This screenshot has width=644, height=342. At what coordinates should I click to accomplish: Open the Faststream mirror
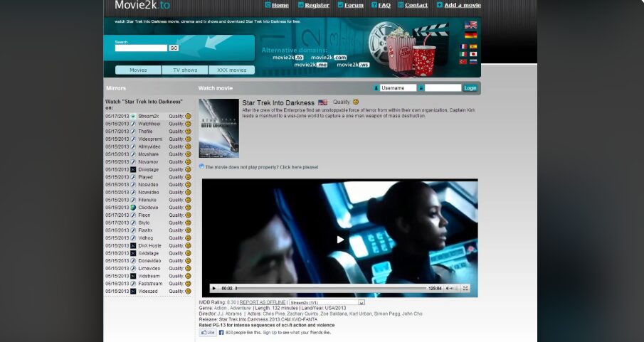coord(150,284)
